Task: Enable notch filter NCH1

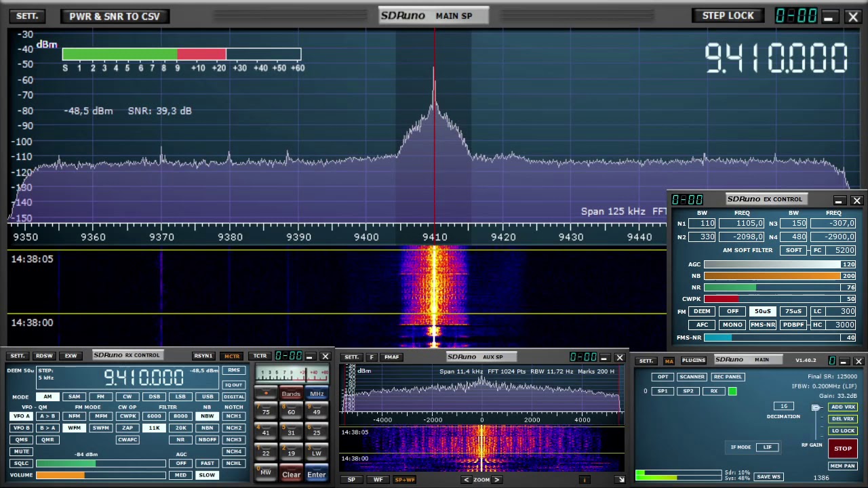Action: click(x=234, y=416)
